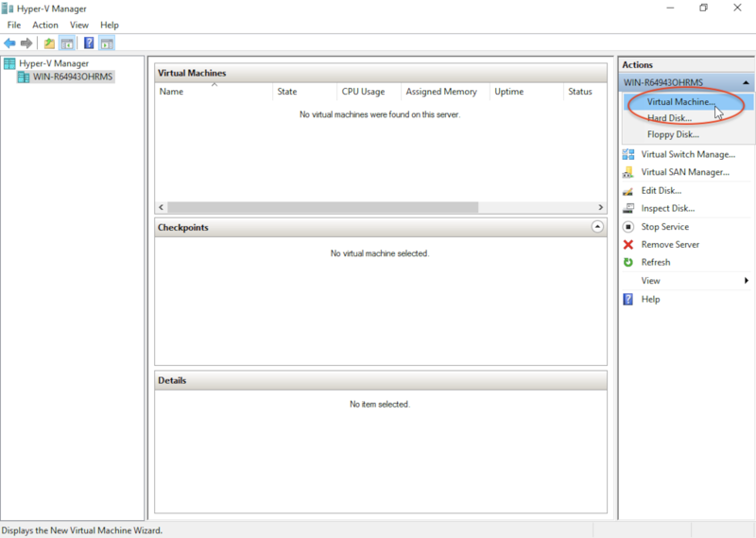The width and height of the screenshot is (756, 538).
Task: Click the red X Remove Server action
Action: 669,245
